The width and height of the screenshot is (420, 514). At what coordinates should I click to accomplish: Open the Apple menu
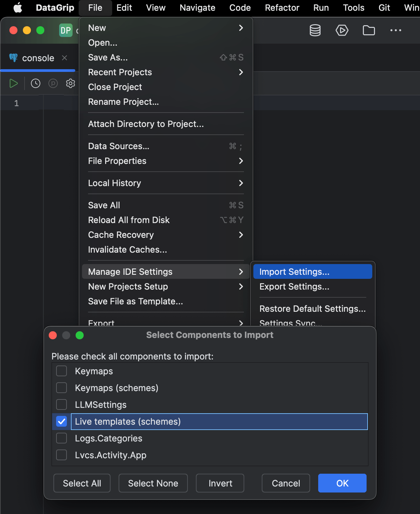click(x=18, y=7)
